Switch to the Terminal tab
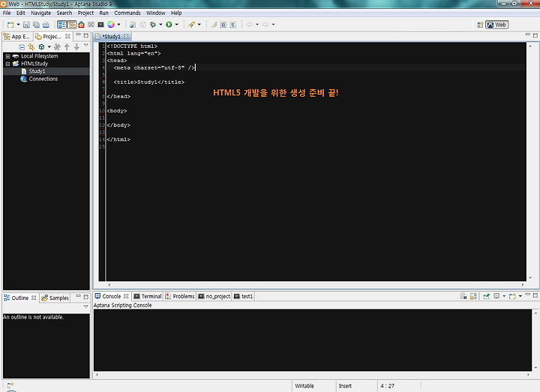 coord(148,296)
